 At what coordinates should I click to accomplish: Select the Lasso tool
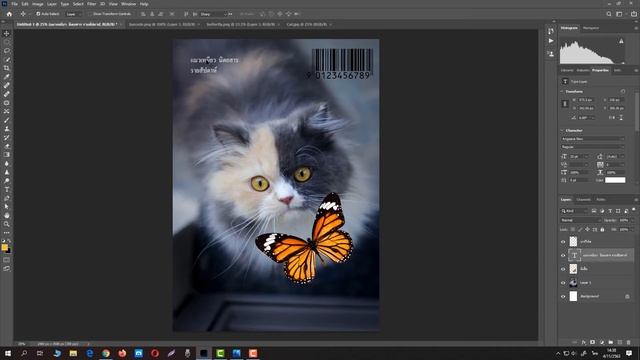pyautogui.click(x=7, y=51)
